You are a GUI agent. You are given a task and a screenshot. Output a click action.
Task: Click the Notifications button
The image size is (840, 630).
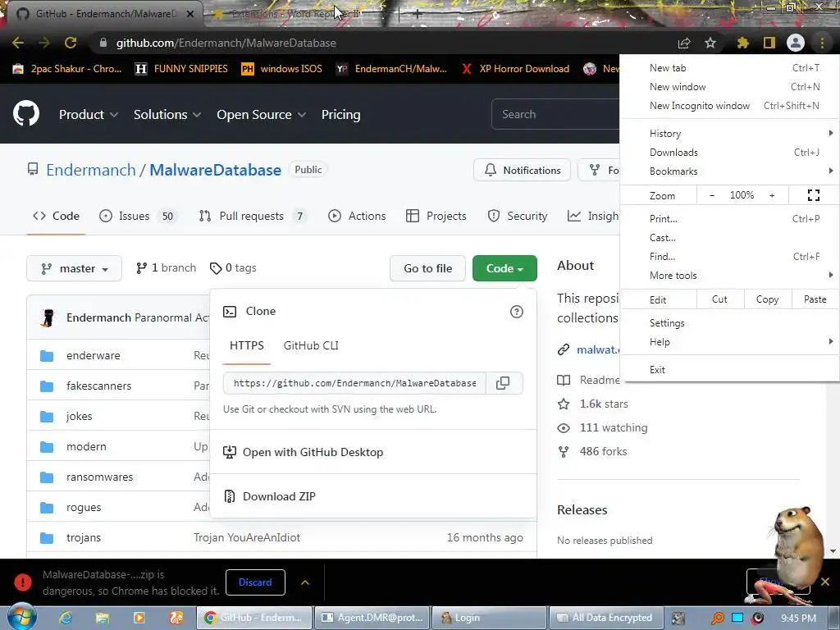[522, 171]
